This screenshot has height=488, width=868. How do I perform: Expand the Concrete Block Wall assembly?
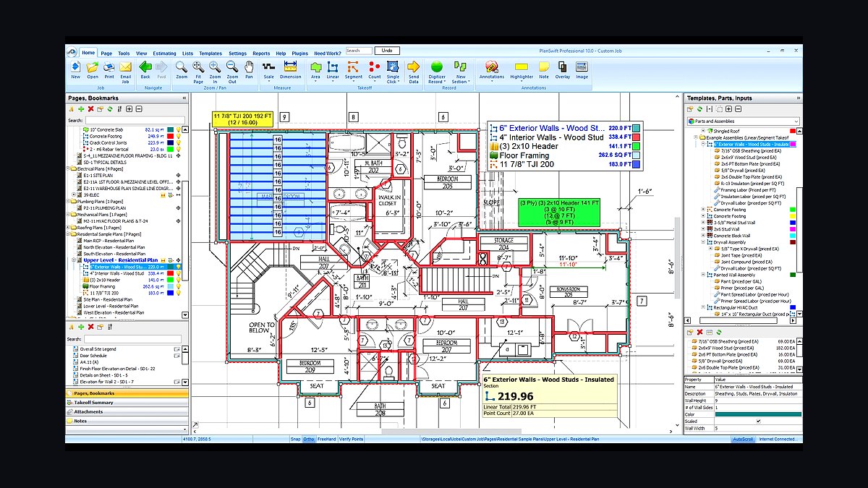pos(703,236)
